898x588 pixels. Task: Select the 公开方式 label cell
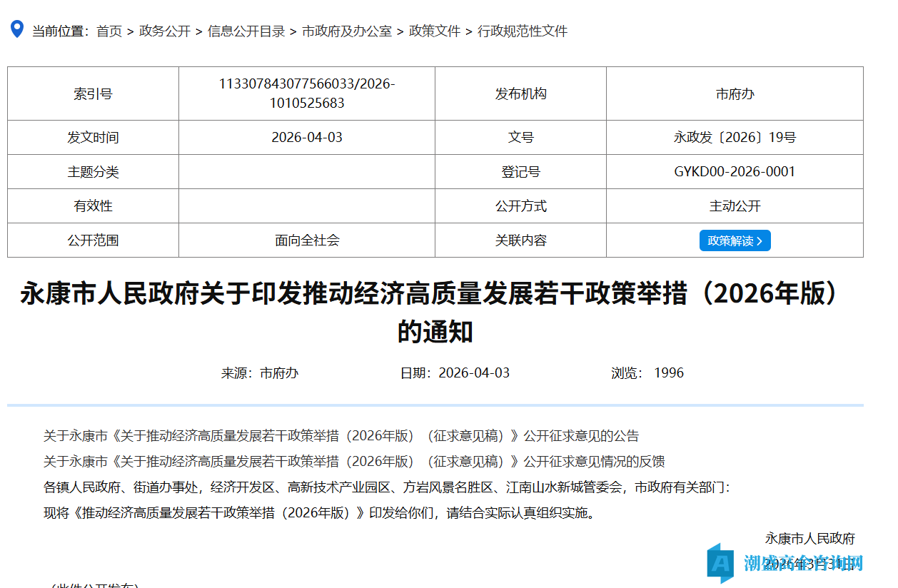(x=521, y=206)
